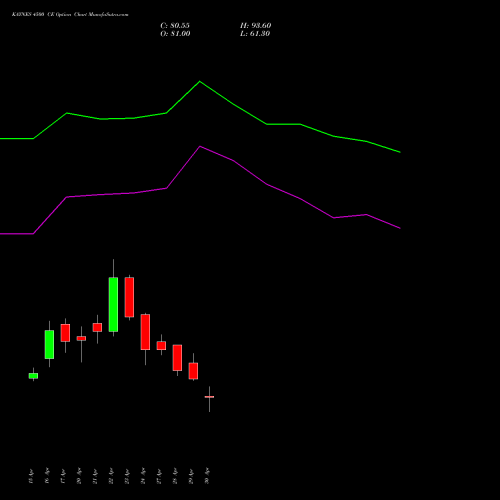The height and width of the screenshot is (500, 500).
Task: Click the '15 Apr' date axis label
Action: point(31,476)
